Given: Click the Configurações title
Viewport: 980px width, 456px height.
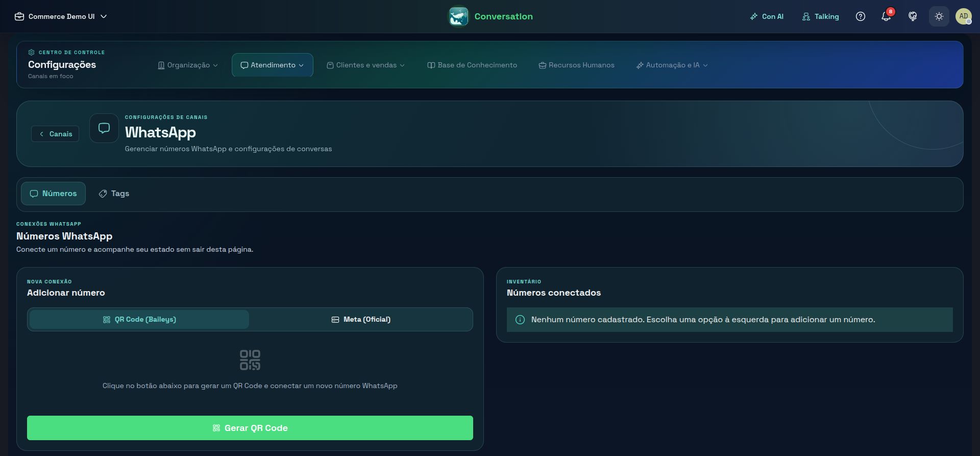Looking at the screenshot, I should click(x=62, y=64).
